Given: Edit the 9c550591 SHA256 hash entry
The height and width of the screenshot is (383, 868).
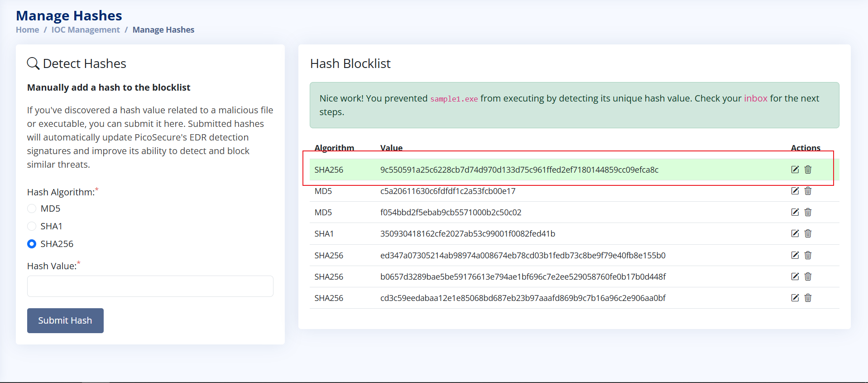Looking at the screenshot, I should [795, 170].
